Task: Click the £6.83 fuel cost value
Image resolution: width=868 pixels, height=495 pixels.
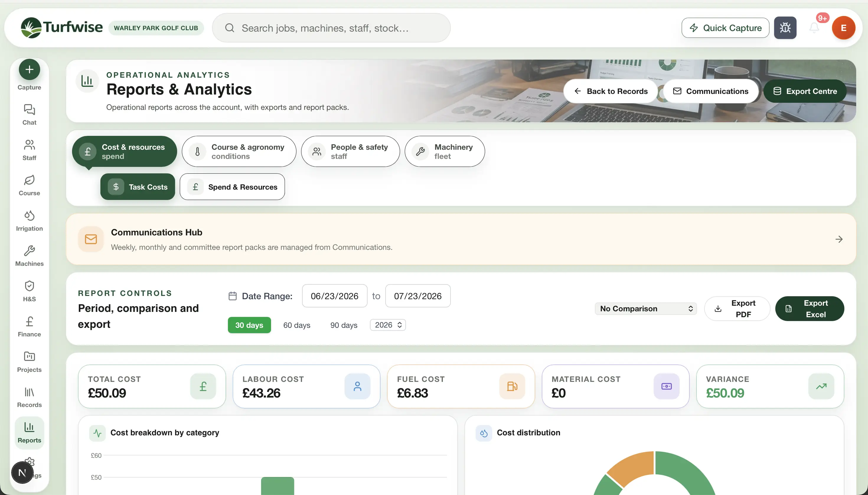Action: point(412,393)
